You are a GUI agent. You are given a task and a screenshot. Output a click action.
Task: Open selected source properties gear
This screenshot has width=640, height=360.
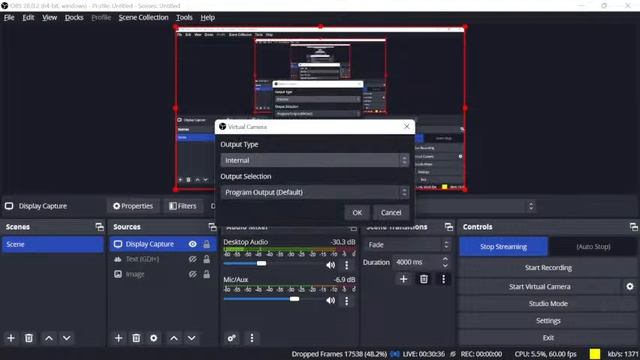point(153,338)
